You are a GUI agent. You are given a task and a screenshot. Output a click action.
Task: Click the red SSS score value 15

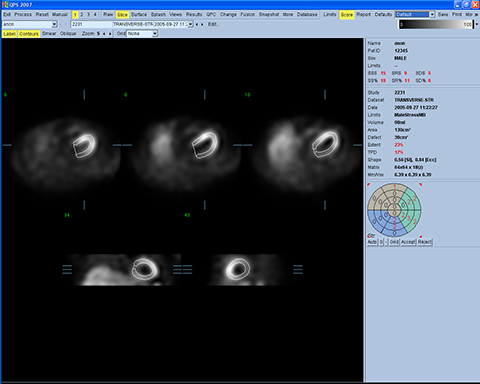tap(383, 73)
